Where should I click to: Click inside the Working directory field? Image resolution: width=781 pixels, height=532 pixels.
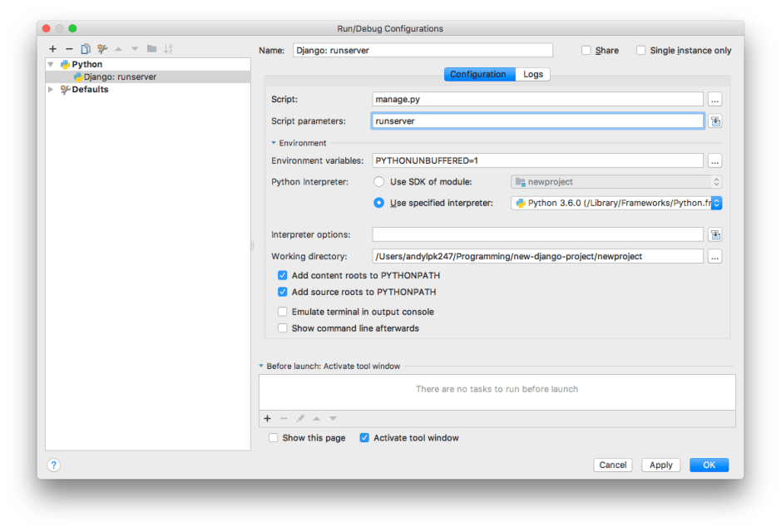[537, 256]
